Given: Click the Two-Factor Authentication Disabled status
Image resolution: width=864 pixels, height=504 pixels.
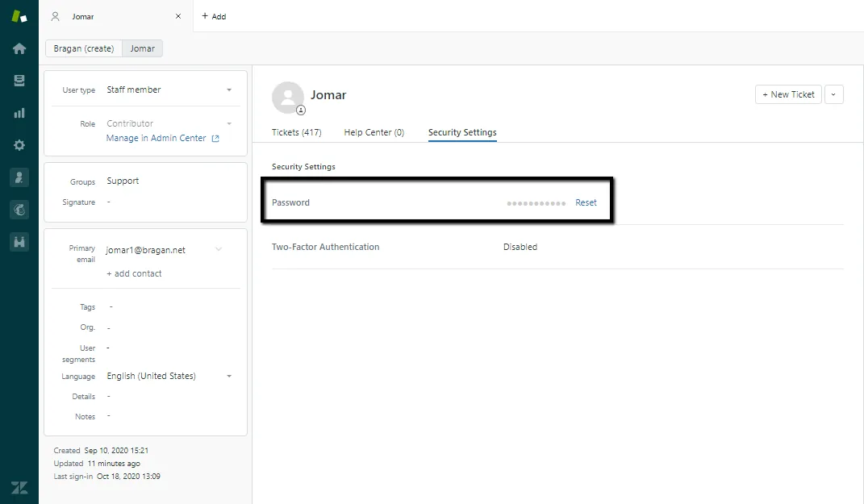Looking at the screenshot, I should tap(520, 247).
